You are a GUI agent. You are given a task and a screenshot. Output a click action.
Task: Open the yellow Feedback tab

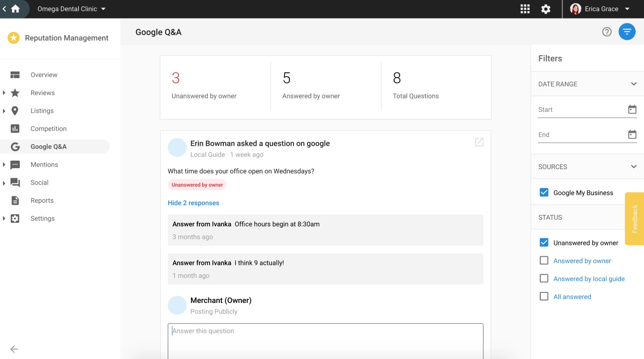pos(634,219)
